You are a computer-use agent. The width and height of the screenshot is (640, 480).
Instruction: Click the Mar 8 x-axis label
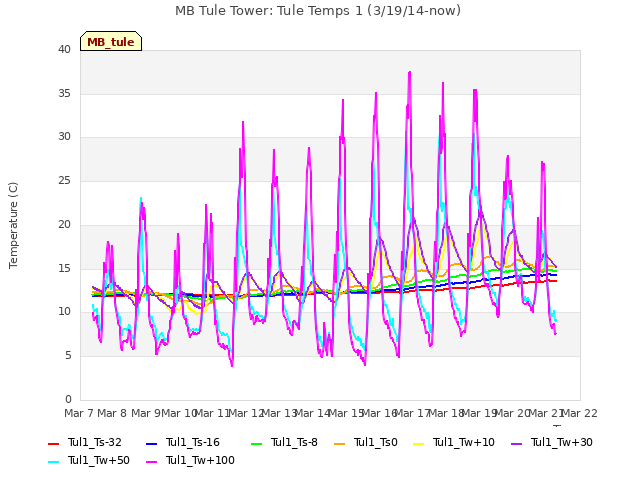(x=112, y=413)
